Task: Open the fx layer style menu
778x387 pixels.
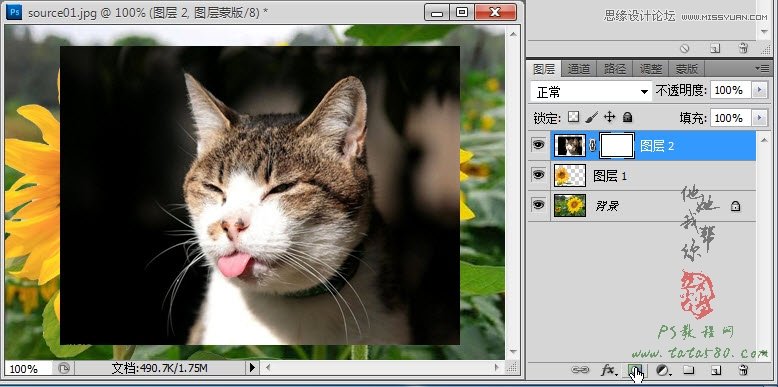Action: pyautogui.click(x=609, y=370)
